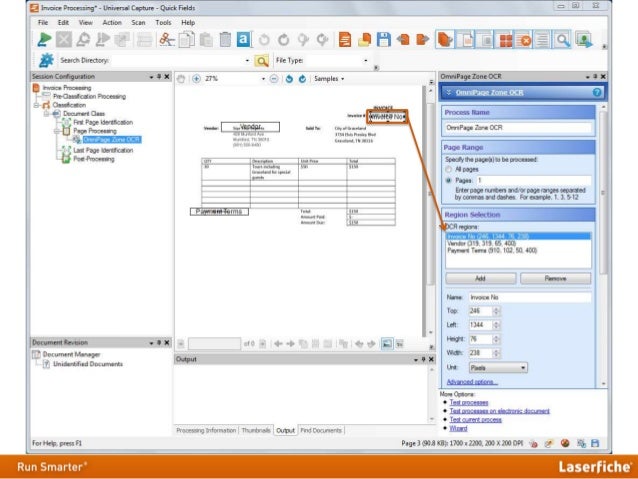Viewport: 638px width, 479px height.
Task: Switch to the Thumbnails tab
Action: (256, 430)
